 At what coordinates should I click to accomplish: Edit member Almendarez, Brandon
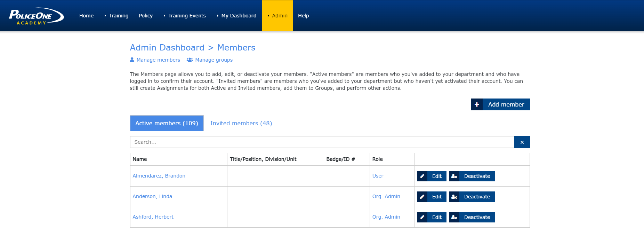[432, 176]
